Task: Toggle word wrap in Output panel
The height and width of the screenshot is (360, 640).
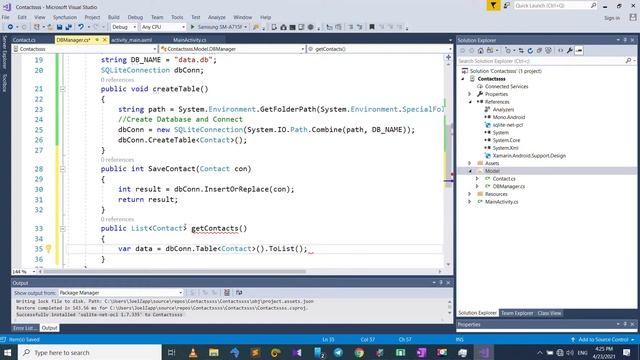Action: (x=239, y=293)
